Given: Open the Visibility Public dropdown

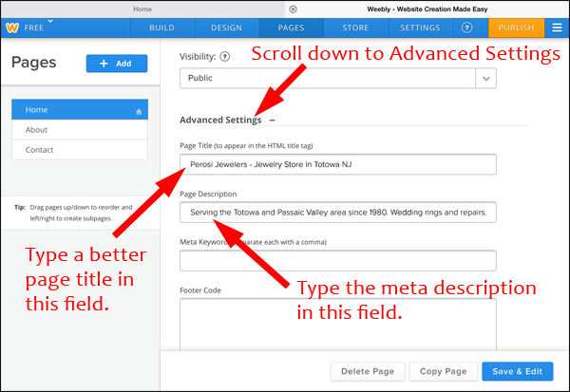Looking at the screenshot, I should (337, 78).
